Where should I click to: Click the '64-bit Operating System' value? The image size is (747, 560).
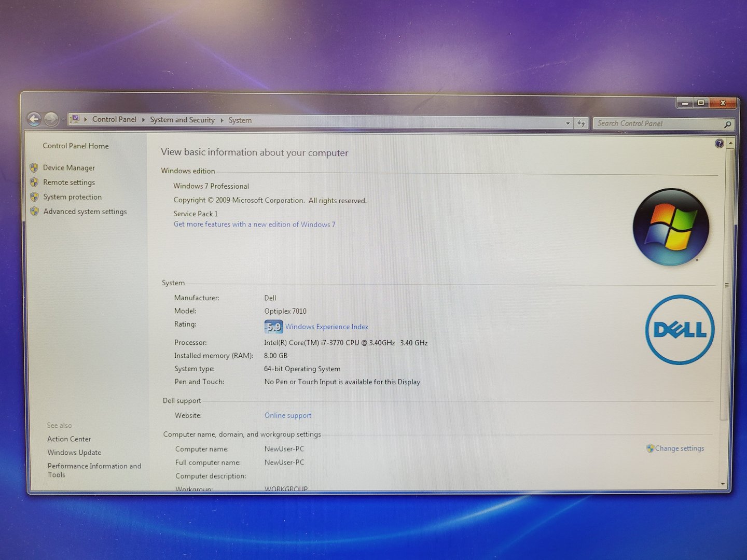[302, 369]
